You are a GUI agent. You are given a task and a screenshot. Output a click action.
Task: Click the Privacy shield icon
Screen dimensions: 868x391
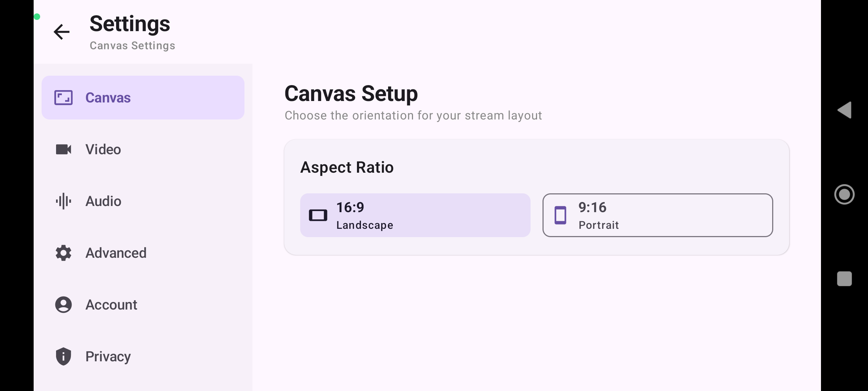coord(63,356)
